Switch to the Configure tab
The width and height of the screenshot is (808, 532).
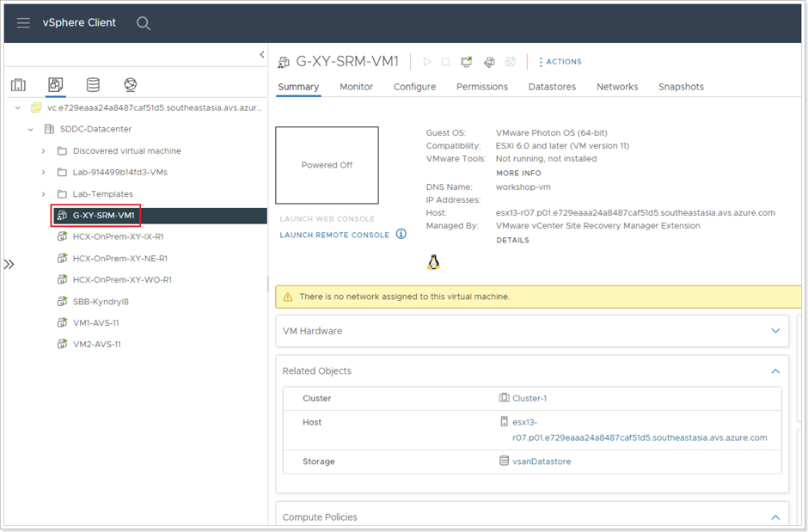415,87
